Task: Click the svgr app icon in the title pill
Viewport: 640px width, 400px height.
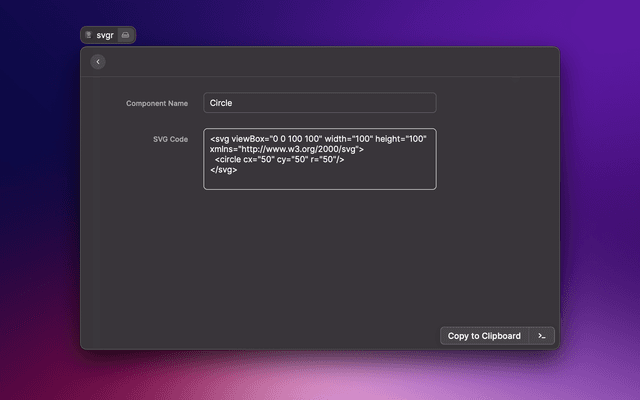Action: pos(89,35)
